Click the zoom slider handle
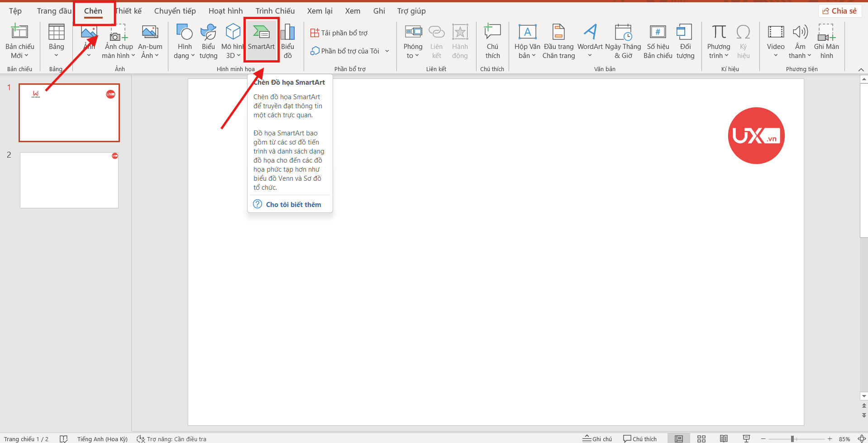Screen dimensions: 868x443 [792, 438]
